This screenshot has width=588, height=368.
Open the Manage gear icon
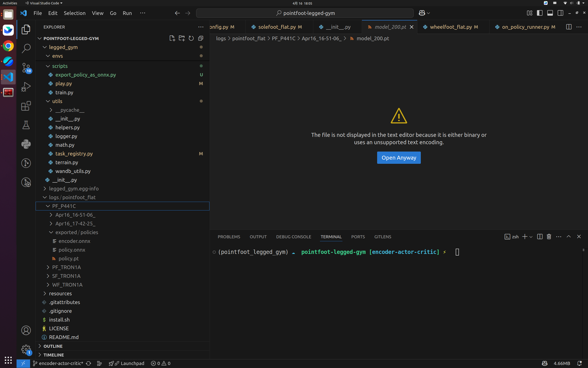(x=26, y=350)
